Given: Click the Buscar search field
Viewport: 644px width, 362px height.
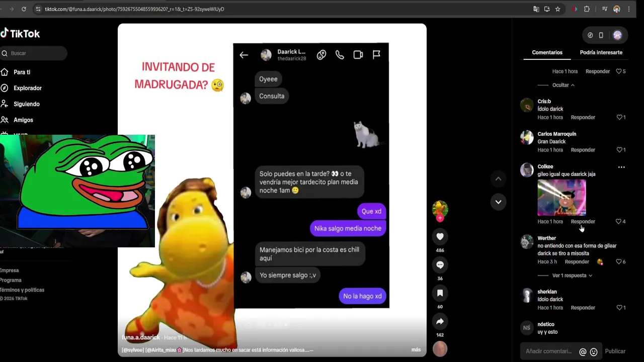Looking at the screenshot, I should pos(33,53).
